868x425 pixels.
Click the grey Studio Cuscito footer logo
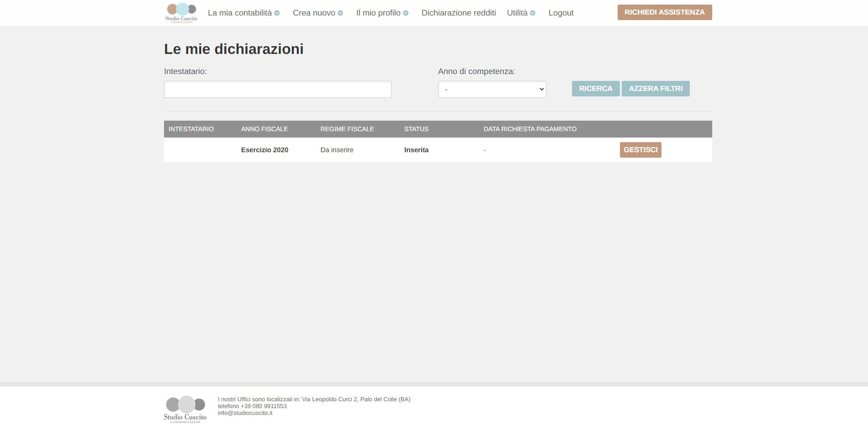coord(185,409)
